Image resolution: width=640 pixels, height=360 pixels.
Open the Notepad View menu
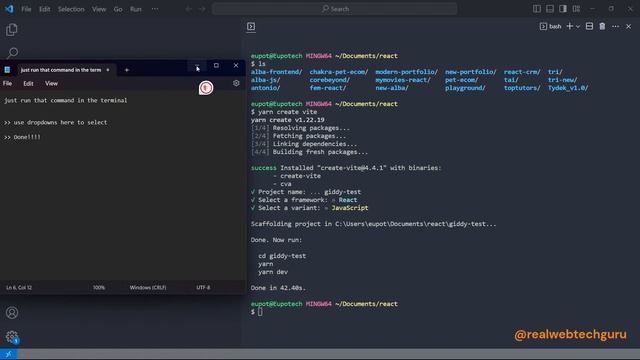click(51, 83)
